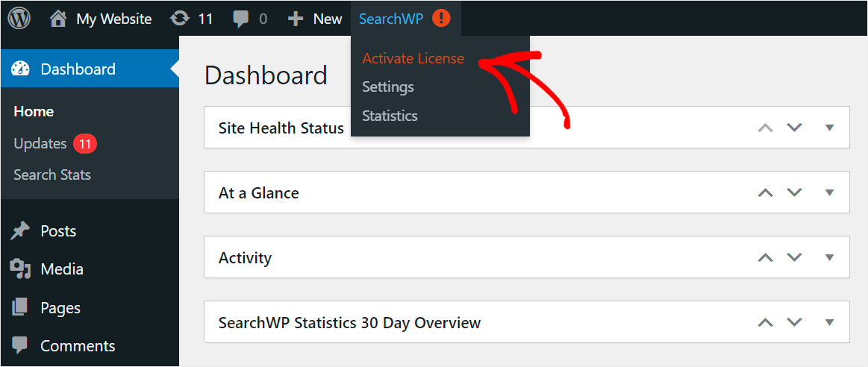The width and height of the screenshot is (868, 367).
Task: Collapse the Activity panel
Action: pyautogui.click(x=828, y=257)
